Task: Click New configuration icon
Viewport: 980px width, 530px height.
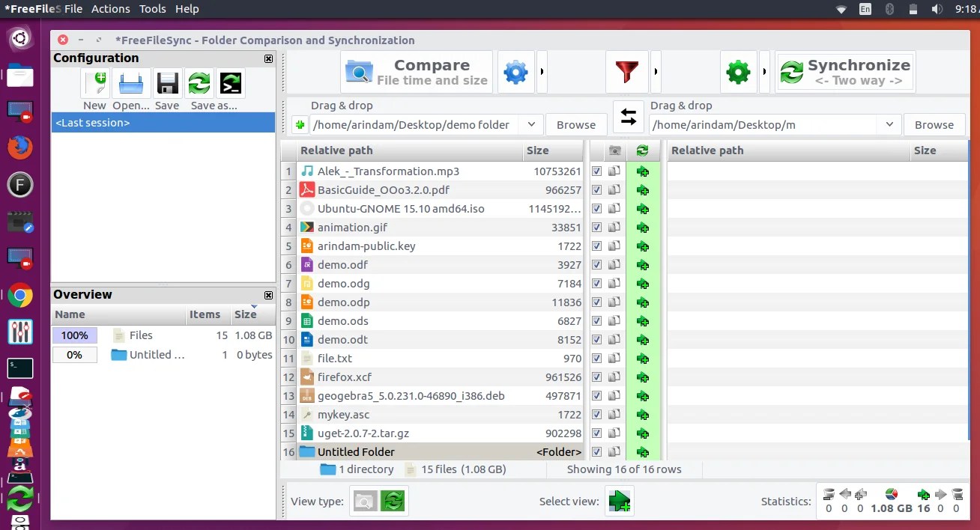Action: pyautogui.click(x=95, y=83)
